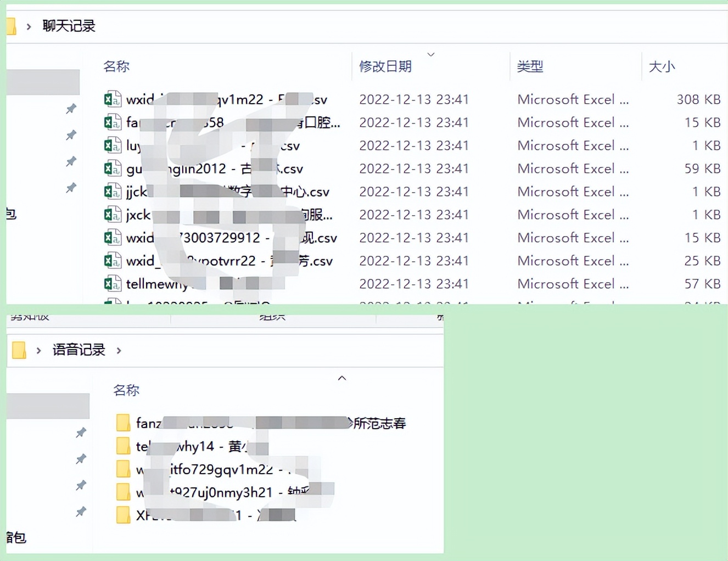Click the third pin icon in 聊天记录 sidebar

(71, 161)
